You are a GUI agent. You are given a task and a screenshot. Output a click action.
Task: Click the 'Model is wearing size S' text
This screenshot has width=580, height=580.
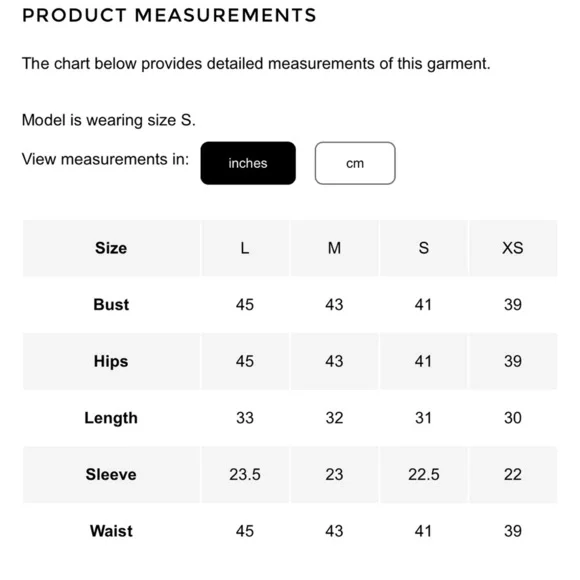click(x=109, y=120)
